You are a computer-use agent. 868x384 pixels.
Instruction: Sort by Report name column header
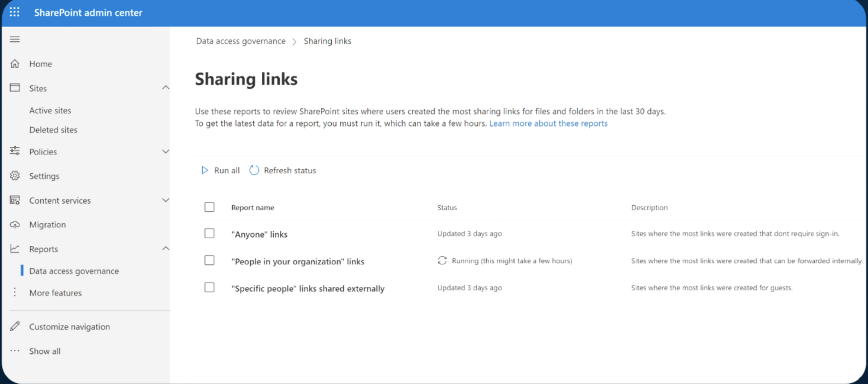(253, 208)
